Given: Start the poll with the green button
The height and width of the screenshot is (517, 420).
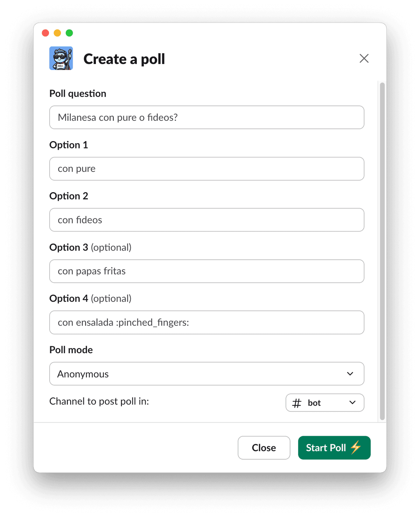Looking at the screenshot, I should click(334, 448).
